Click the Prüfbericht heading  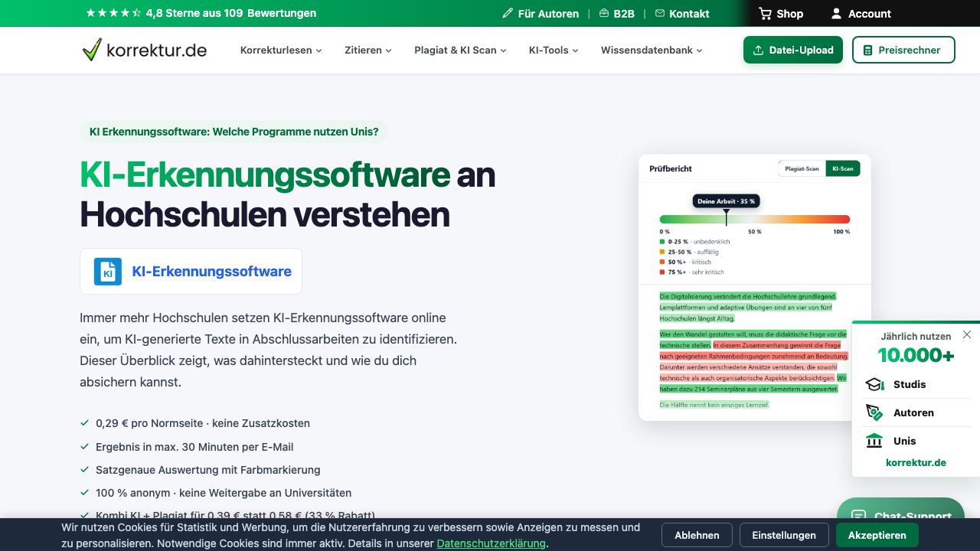tap(671, 168)
